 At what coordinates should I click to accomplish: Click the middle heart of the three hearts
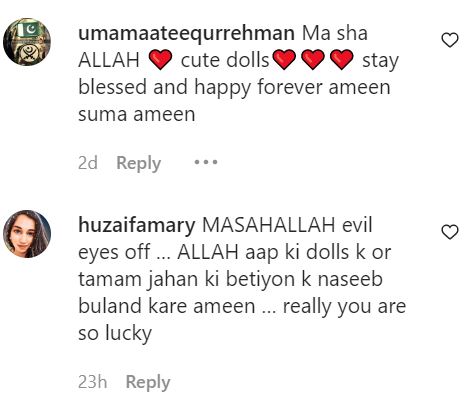coord(313,60)
